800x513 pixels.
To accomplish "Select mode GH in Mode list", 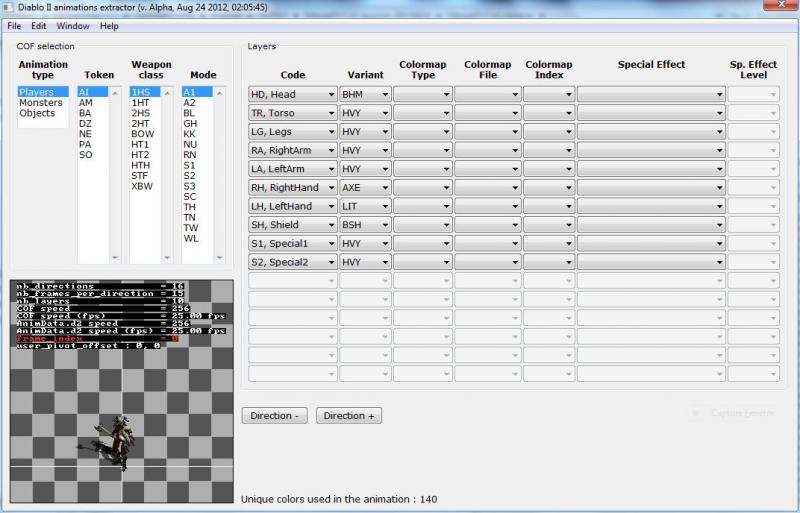I will tap(197, 124).
